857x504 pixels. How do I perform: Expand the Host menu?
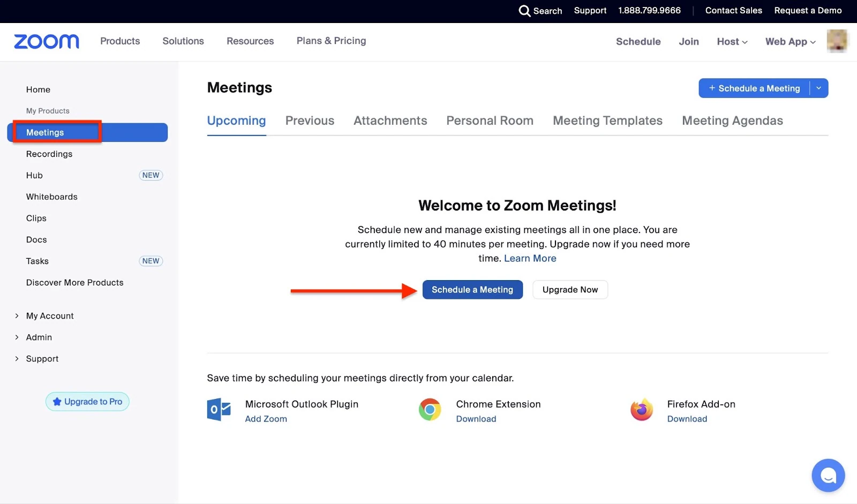coord(732,42)
